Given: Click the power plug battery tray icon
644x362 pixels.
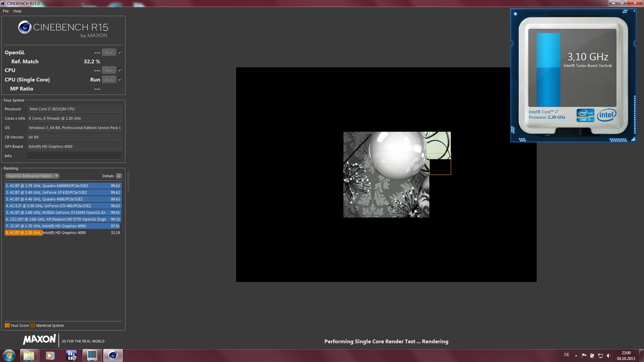Looking at the screenshot, I should coord(592,356).
